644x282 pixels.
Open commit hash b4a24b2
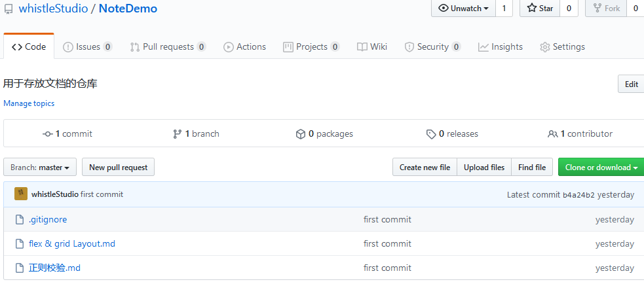[578, 194]
